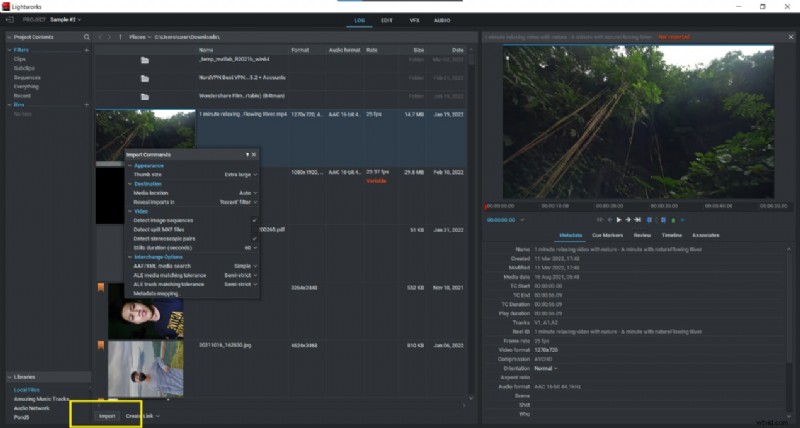The width and height of the screenshot is (800, 428).
Task: Click the Import button
Action: (x=107, y=416)
